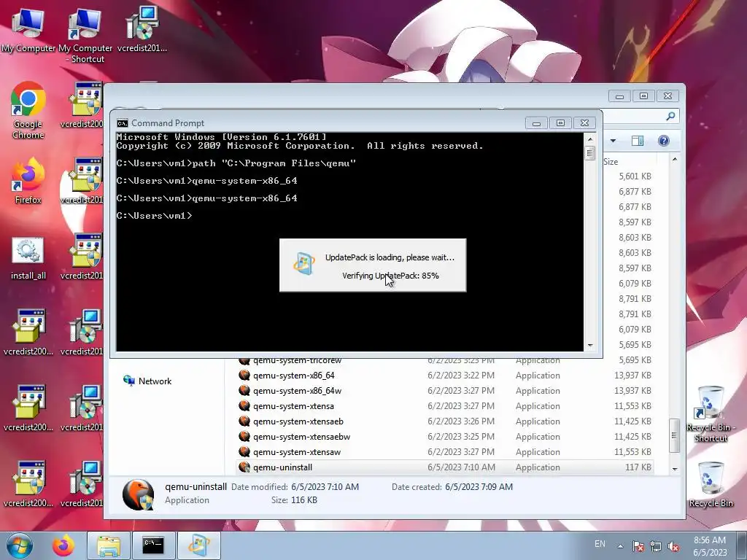Click Explorer file list scroll up arrow

click(x=675, y=159)
